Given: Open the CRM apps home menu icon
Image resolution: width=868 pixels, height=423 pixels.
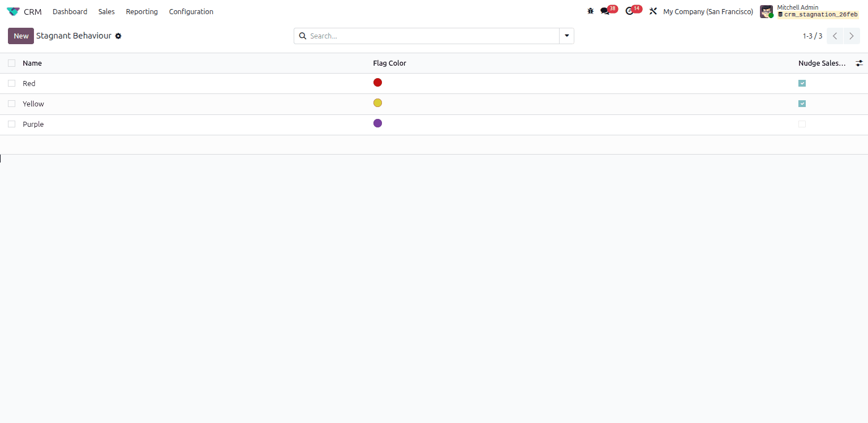Looking at the screenshot, I should [x=13, y=11].
